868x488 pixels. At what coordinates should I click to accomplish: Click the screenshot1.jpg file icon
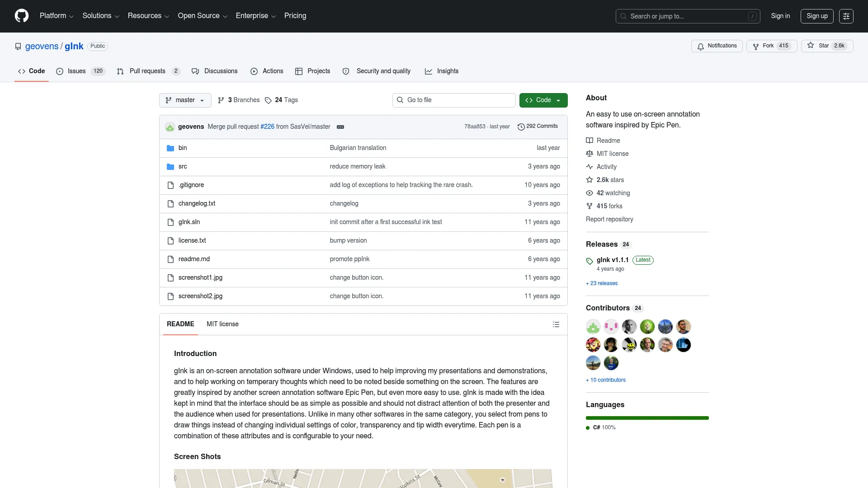click(170, 278)
